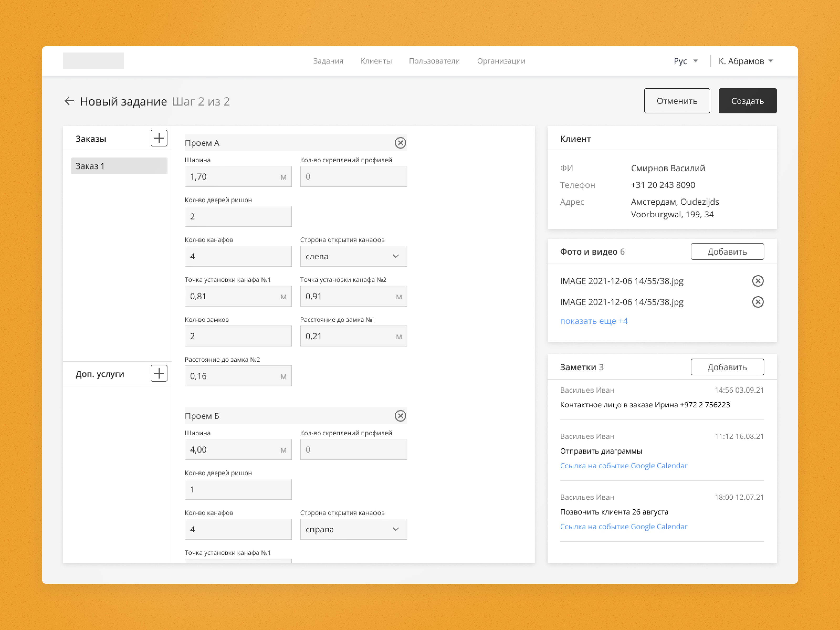Click Точка установки канафа №1 field 0,81

coord(238,296)
